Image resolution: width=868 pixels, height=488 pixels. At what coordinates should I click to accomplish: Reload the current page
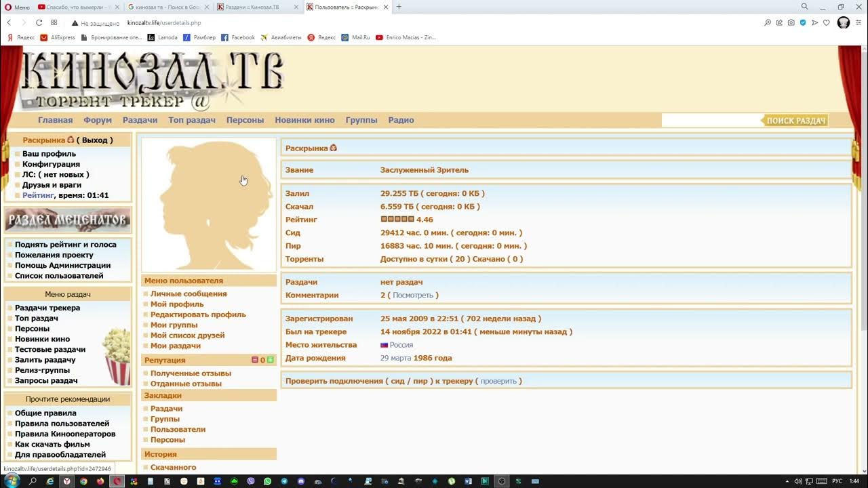[39, 22]
